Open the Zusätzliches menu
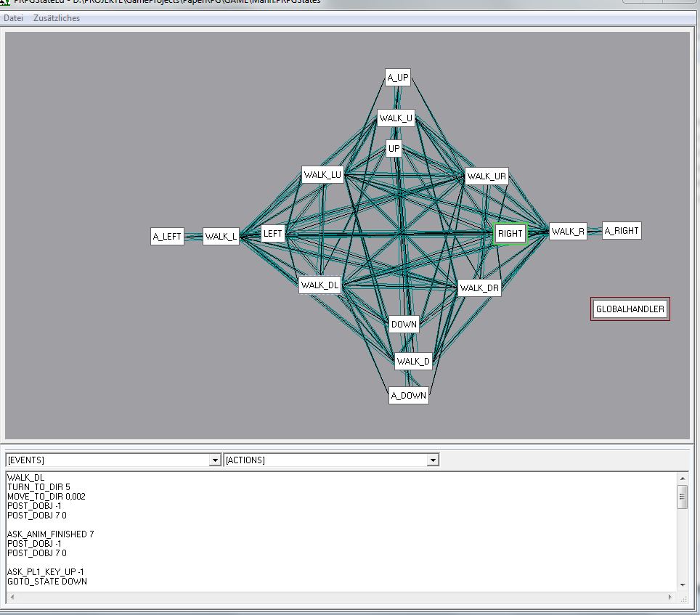Viewport: 700px width, 615px height. pos(57,18)
